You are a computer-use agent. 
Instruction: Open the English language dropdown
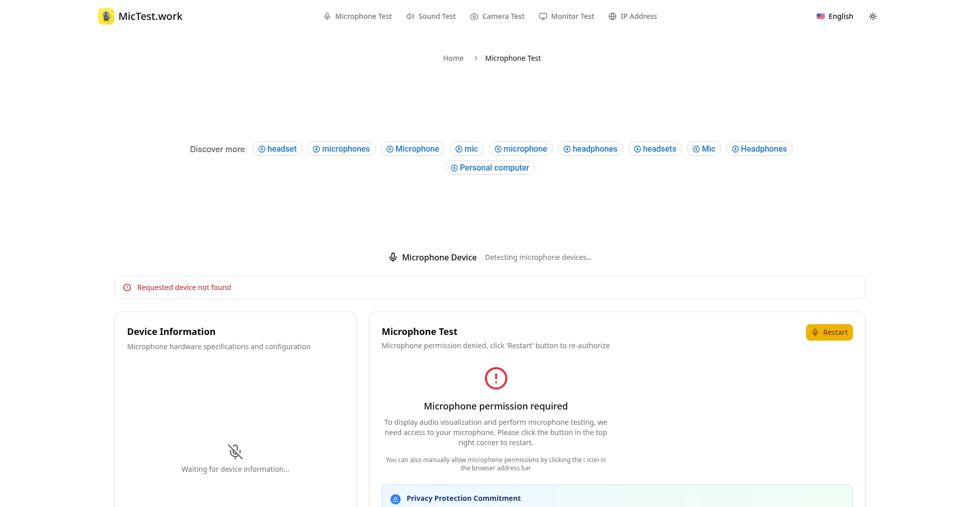point(835,16)
